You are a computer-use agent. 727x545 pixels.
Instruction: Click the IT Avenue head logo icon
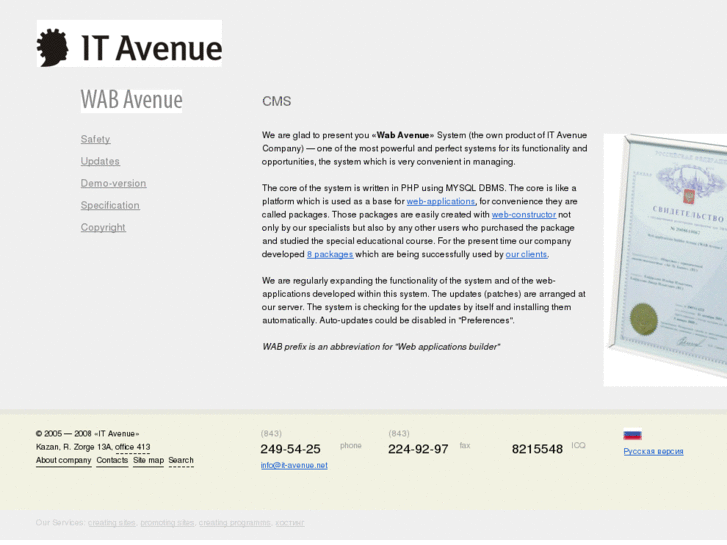(52, 47)
